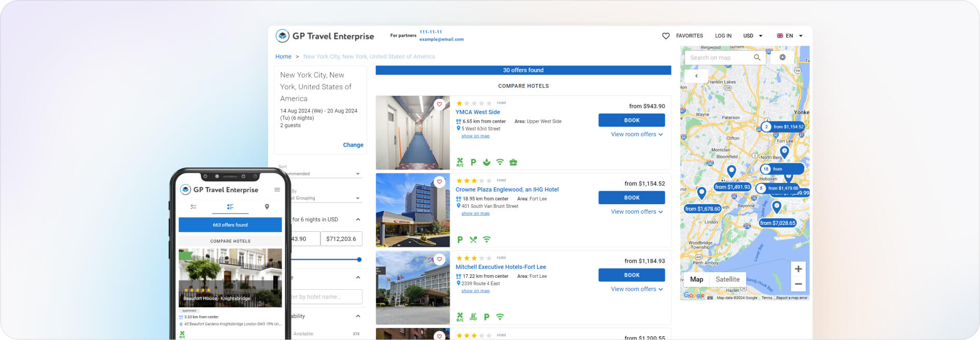The image size is (980, 340).
Task: Expand View room offers for Mitchell Executive Hotels
Action: [637, 289]
